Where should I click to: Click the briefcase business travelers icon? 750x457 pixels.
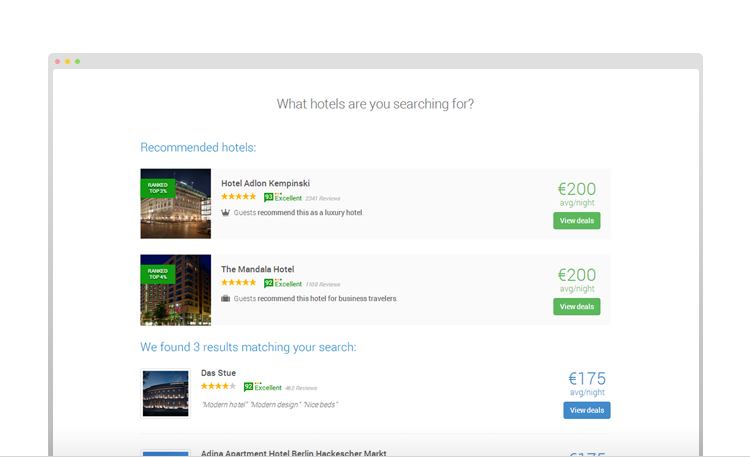pyautogui.click(x=225, y=299)
